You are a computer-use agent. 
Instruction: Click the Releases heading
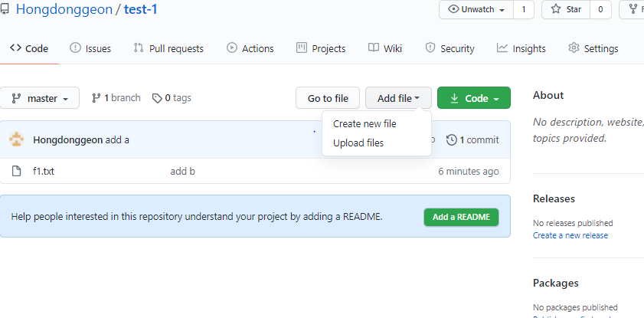click(x=554, y=198)
